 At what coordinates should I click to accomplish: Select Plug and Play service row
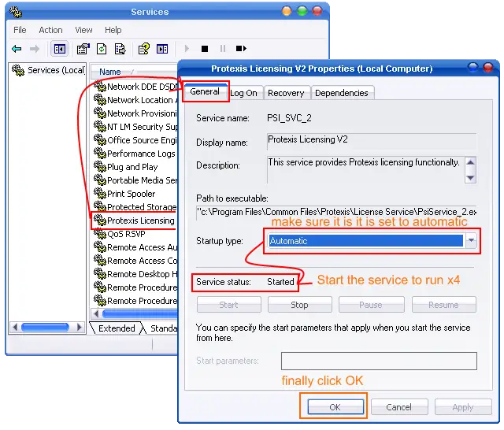126,167
